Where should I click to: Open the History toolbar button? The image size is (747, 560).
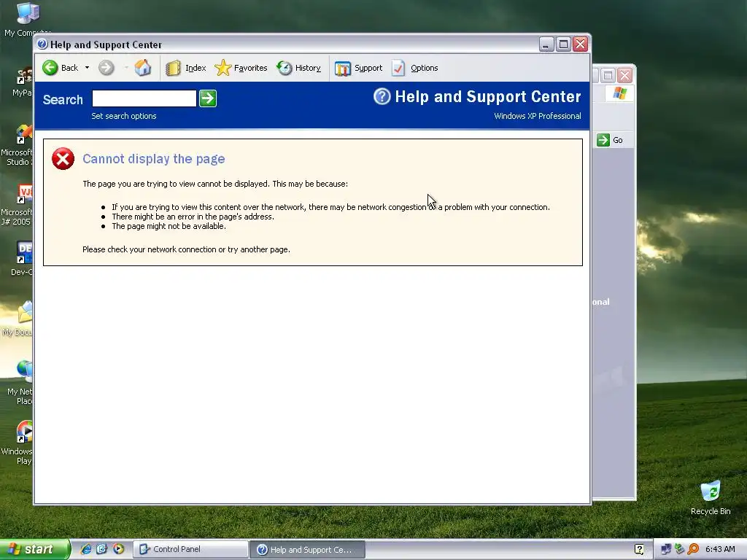tap(298, 68)
